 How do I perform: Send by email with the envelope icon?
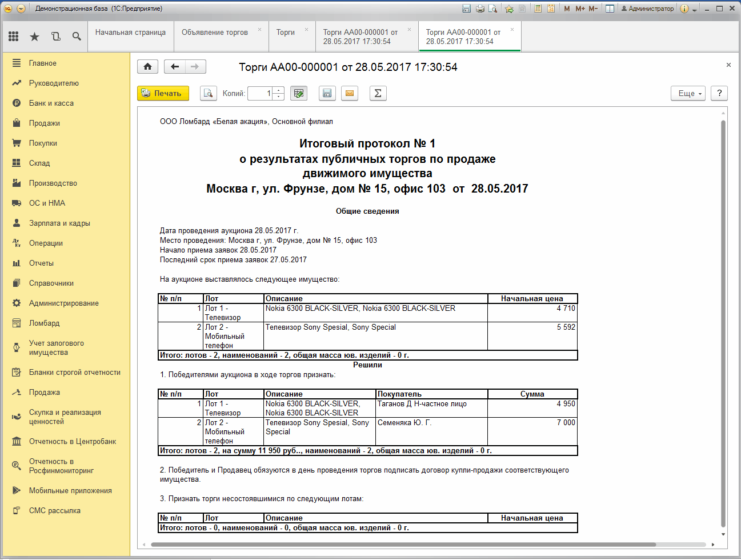click(350, 93)
